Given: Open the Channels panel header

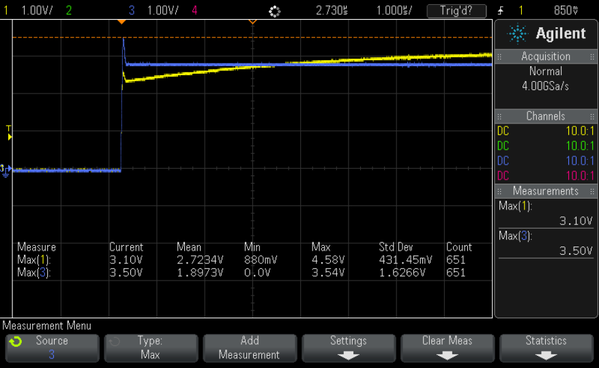Looking at the screenshot, I should [546, 116].
